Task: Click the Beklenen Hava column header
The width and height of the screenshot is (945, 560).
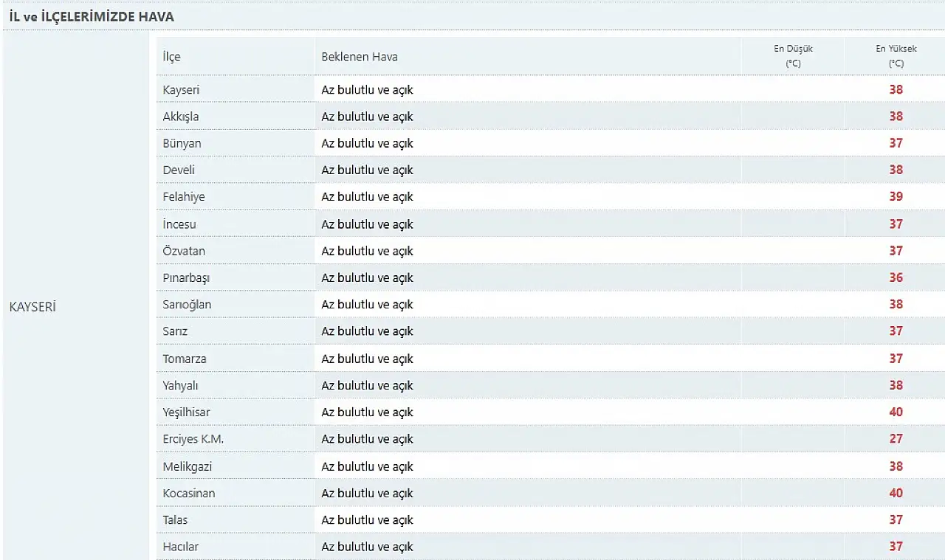Action: pyautogui.click(x=360, y=57)
